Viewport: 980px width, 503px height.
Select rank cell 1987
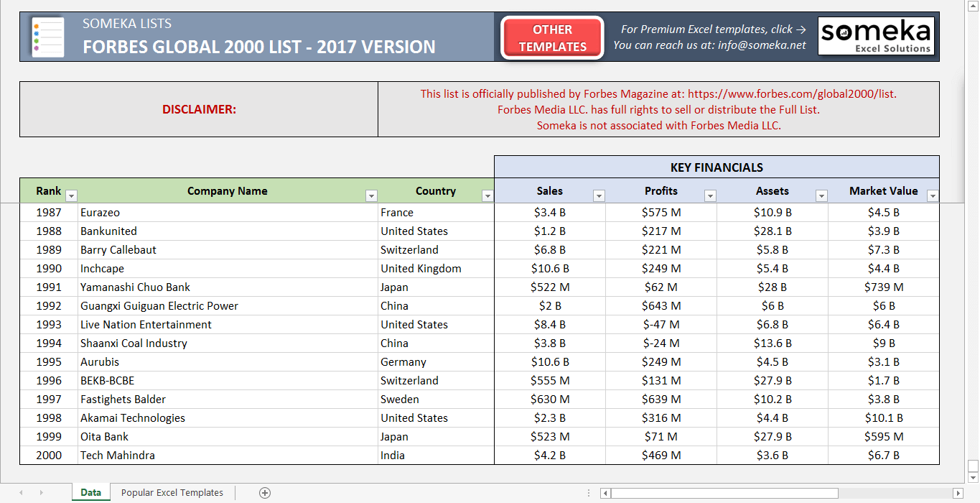49,213
